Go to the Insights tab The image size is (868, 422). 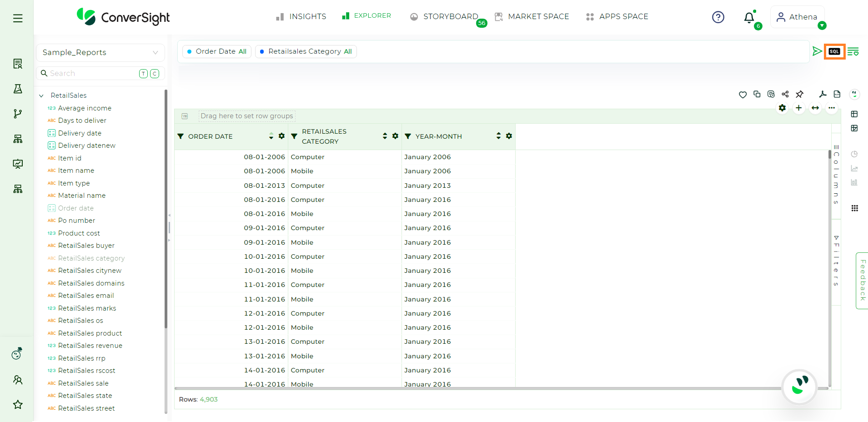pyautogui.click(x=301, y=17)
